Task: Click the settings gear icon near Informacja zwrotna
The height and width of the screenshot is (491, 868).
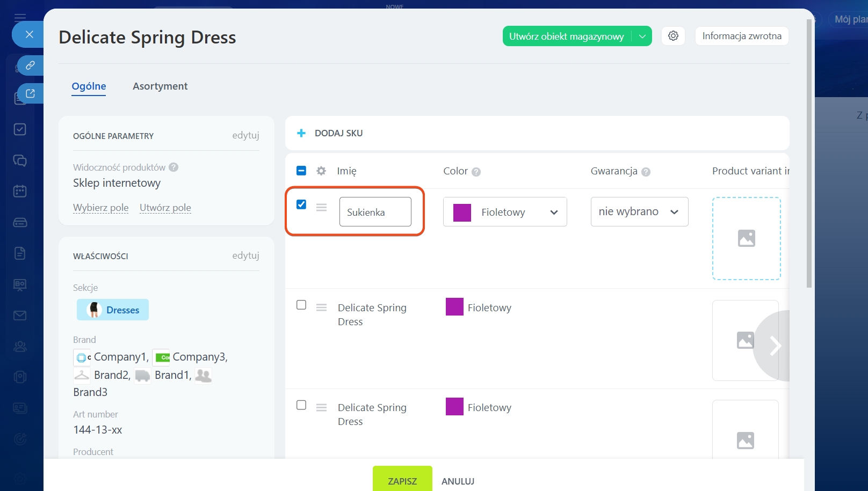Action: click(673, 36)
